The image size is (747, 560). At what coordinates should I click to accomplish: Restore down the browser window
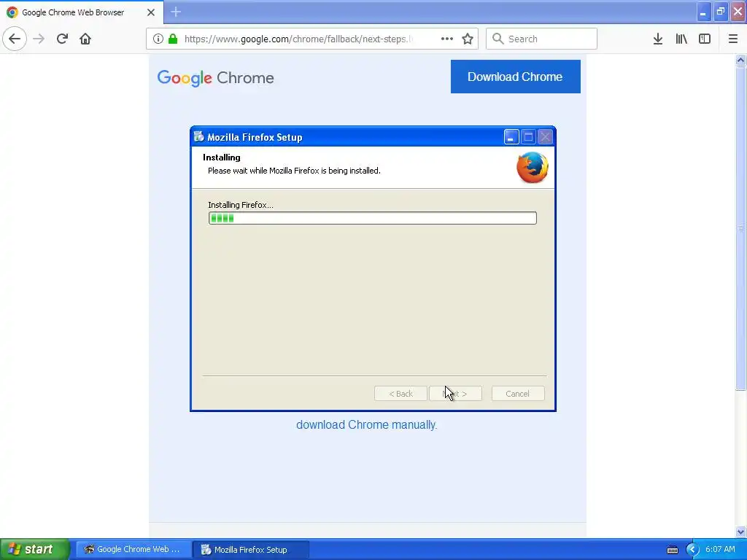click(x=720, y=12)
